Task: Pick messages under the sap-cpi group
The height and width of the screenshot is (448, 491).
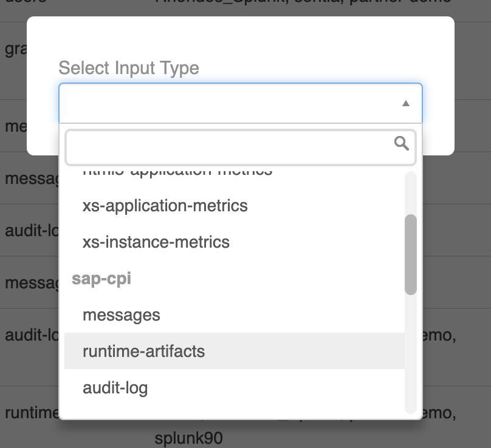Action: [122, 315]
